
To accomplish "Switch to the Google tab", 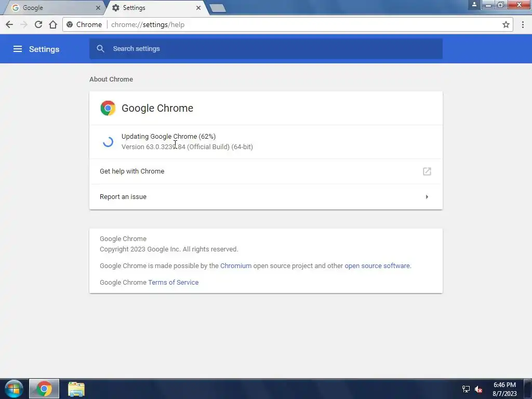I will 54,7.
